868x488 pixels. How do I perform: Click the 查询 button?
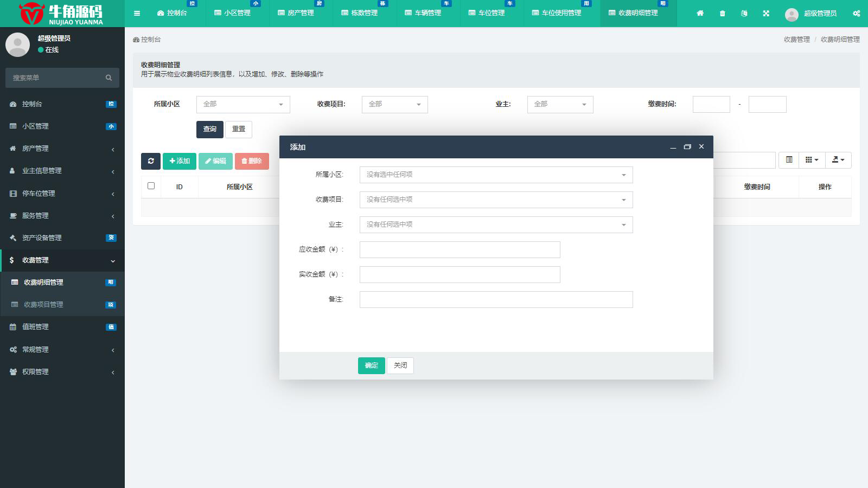(x=210, y=129)
